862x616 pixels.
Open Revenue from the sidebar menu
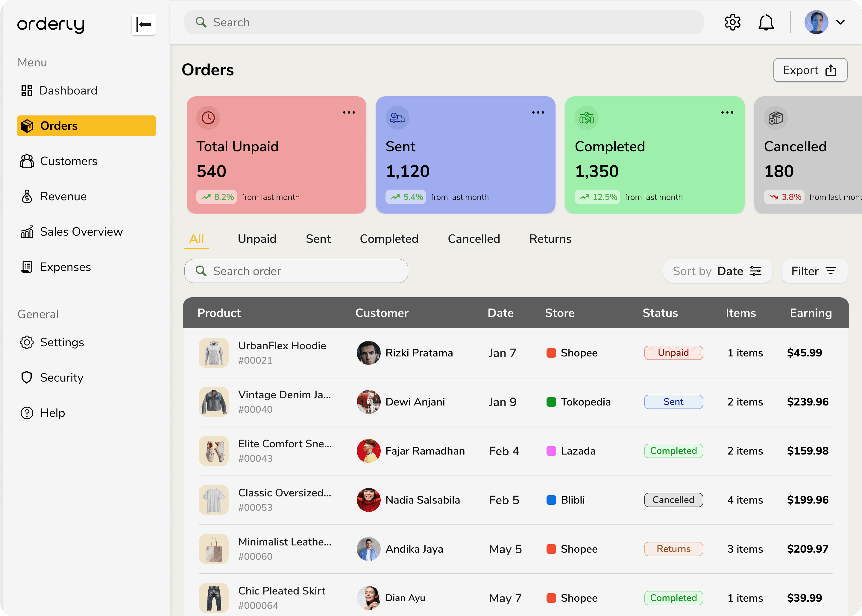tap(63, 196)
